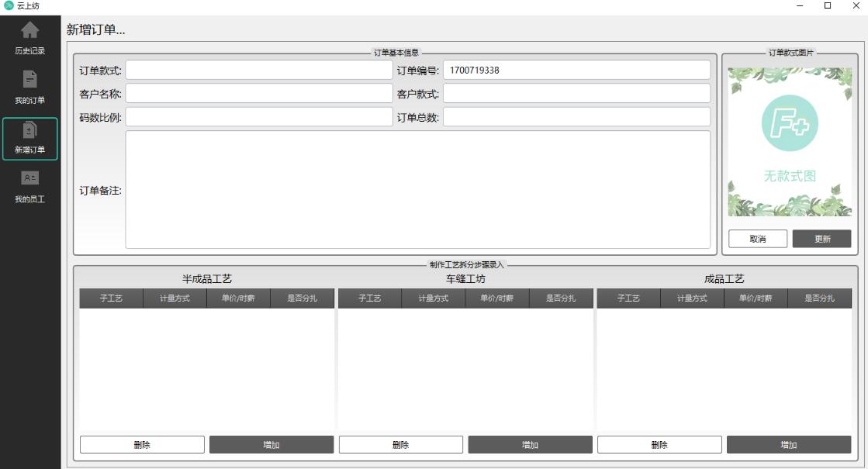
Task: Click 删除 button under 车缝工坊 table
Action: coord(401,445)
